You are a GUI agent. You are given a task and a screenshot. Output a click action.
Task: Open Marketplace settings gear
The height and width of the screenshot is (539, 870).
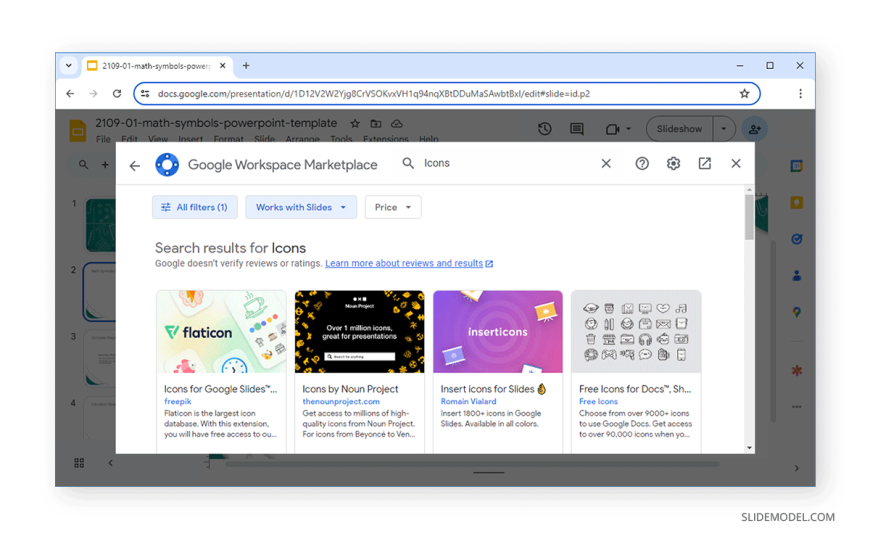[673, 163]
